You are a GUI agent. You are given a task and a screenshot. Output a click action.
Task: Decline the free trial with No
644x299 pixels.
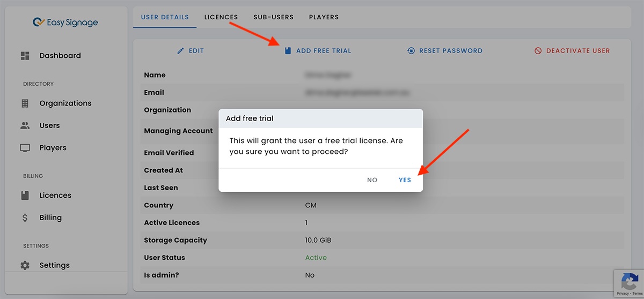[372, 180]
